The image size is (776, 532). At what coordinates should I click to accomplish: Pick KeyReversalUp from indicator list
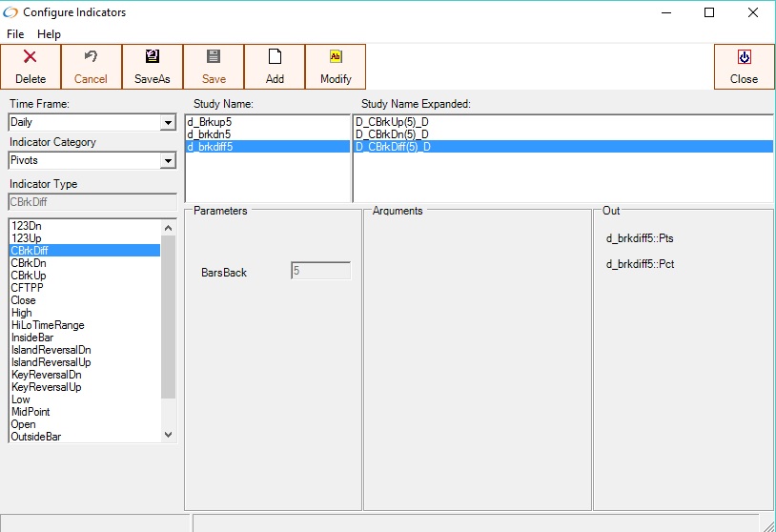(46, 387)
